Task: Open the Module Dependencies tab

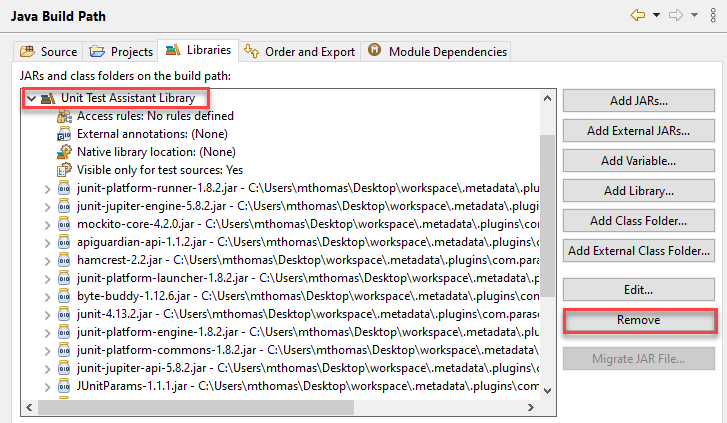Action: point(437,51)
